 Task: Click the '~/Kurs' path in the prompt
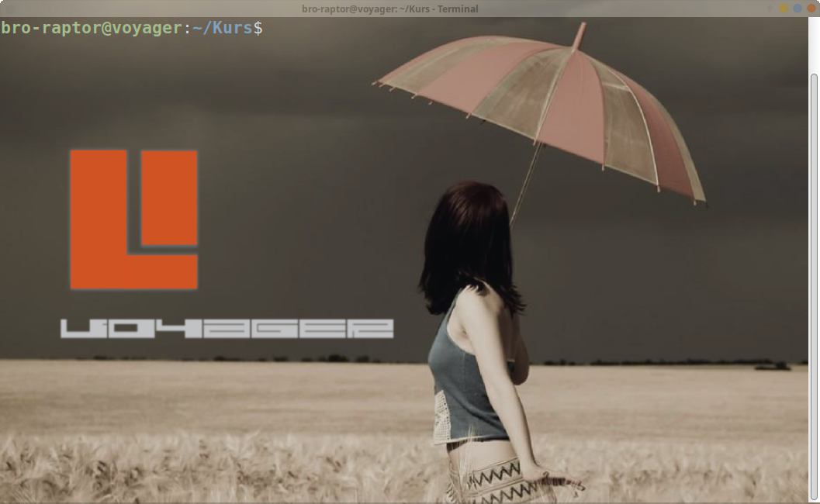coord(222,28)
